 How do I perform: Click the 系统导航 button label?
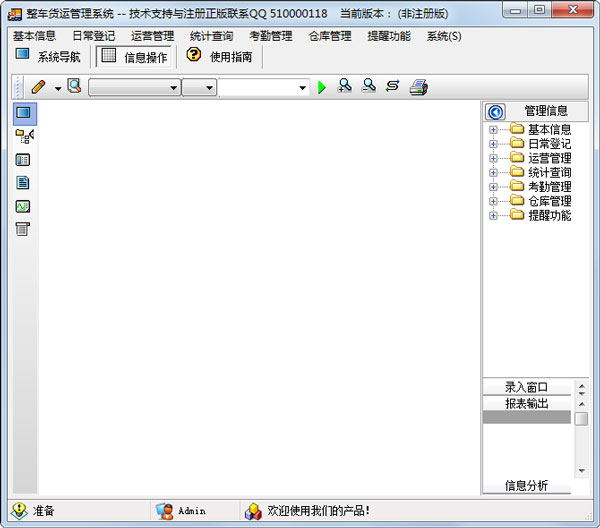pyautogui.click(x=59, y=57)
